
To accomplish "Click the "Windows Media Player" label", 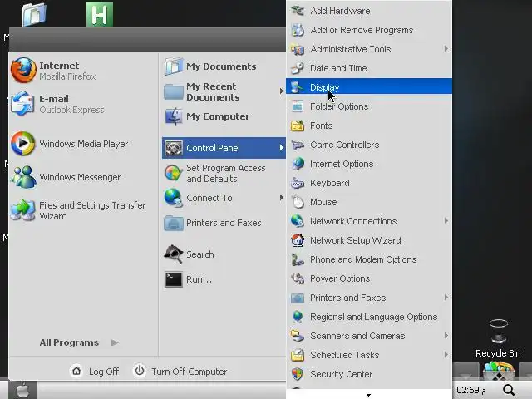I will tap(84, 144).
